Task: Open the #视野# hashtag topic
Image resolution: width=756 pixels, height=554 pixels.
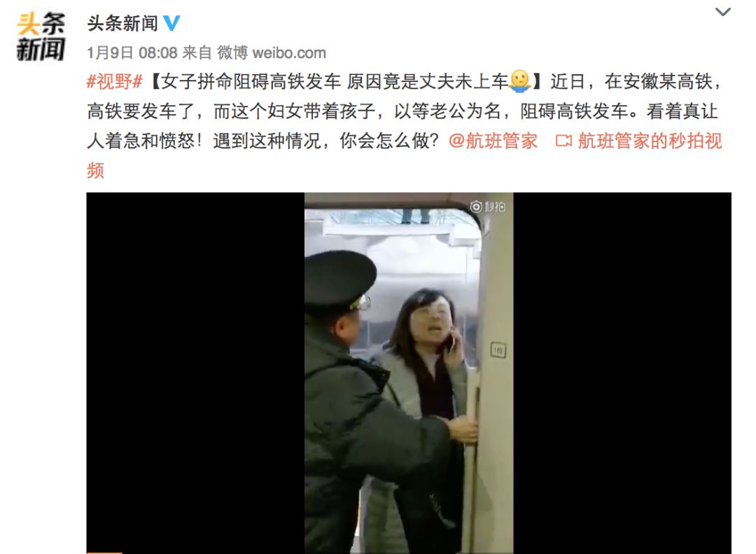Action: tap(115, 81)
